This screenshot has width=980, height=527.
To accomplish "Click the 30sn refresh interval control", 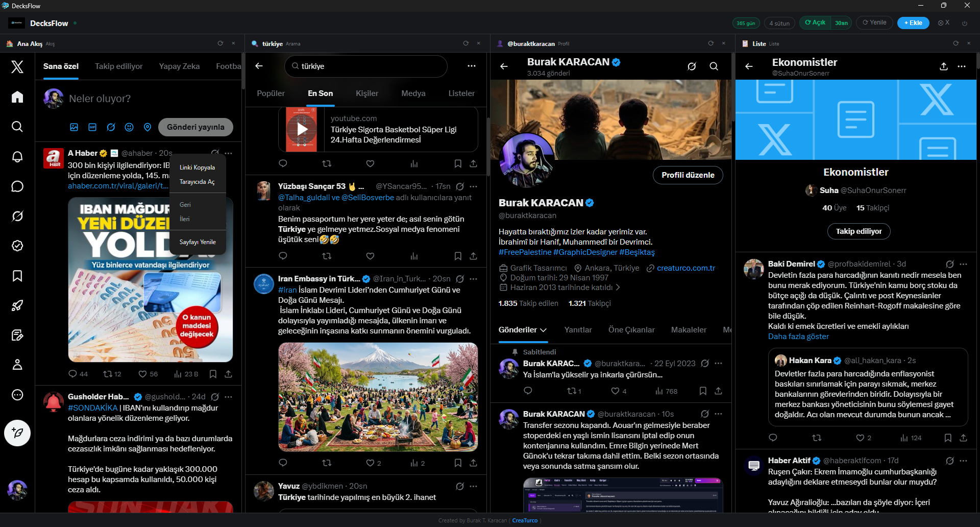I will [x=841, y=23].
